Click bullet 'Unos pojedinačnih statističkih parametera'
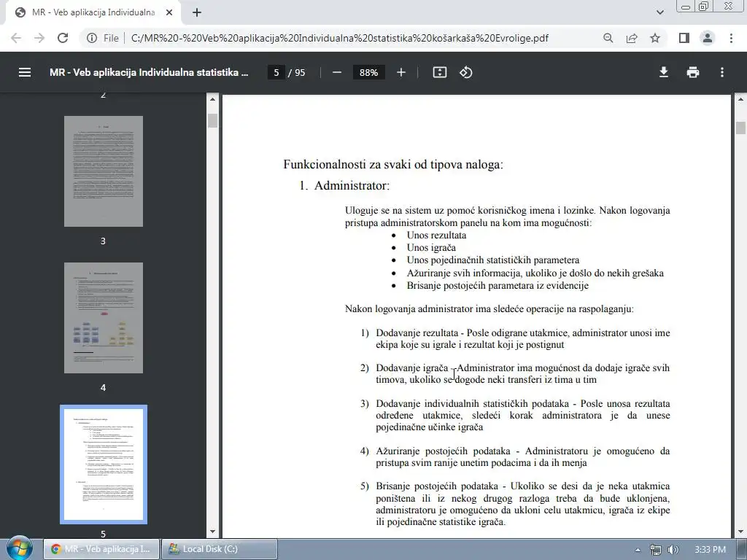This screenshot has width=747, height=560. [x=493, y=260]
